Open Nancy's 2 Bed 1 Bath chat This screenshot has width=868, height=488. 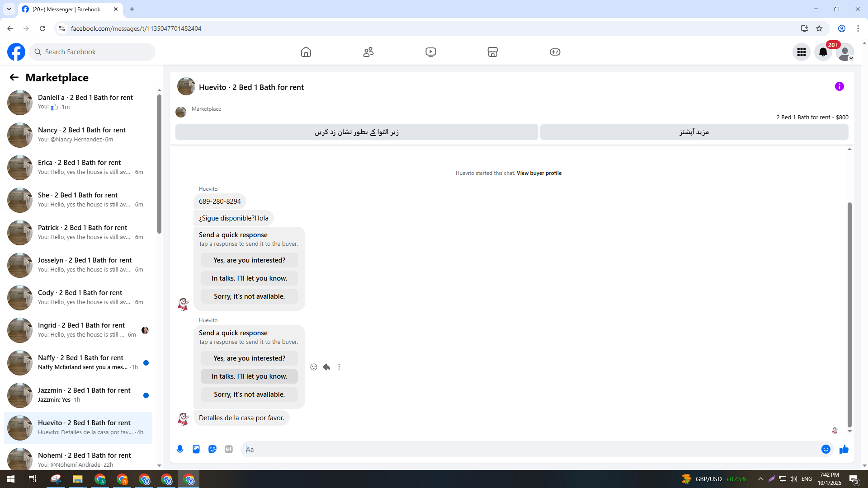[78, 135]
